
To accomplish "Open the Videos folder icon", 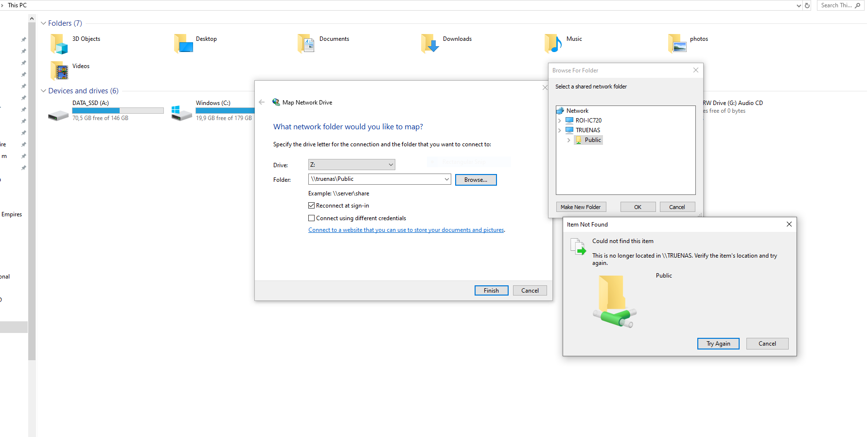I will [x=59, y=71].
